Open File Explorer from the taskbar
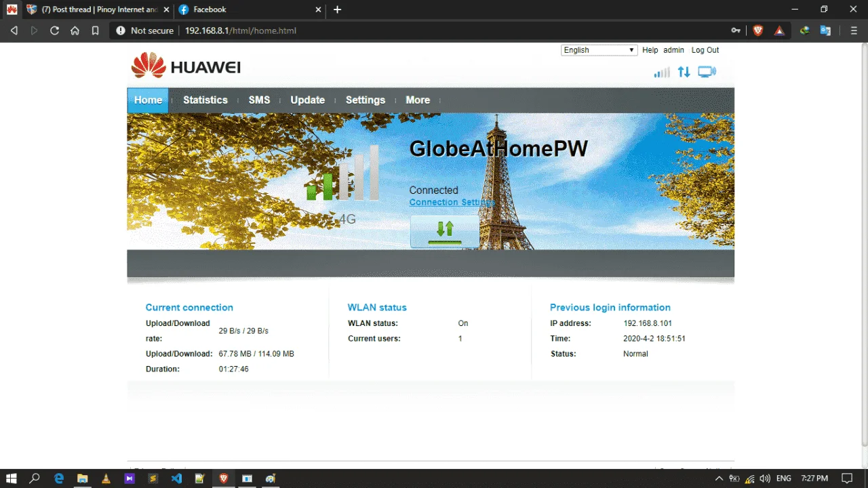Image resolution: width=868 pixels, height=488 pixels. point(82,479)
